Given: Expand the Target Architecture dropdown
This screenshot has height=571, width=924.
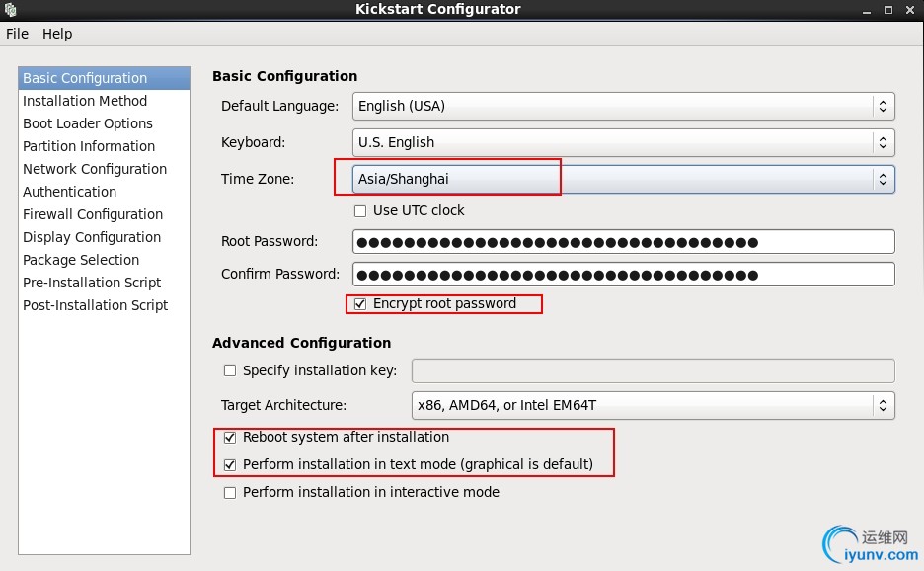Looking at the screenshot, I should pos(653,405).
